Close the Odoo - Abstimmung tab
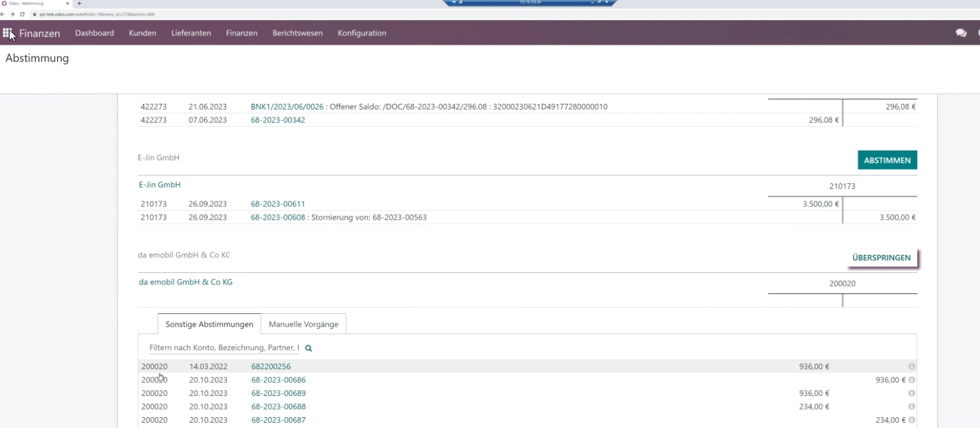 pos(68,3)
